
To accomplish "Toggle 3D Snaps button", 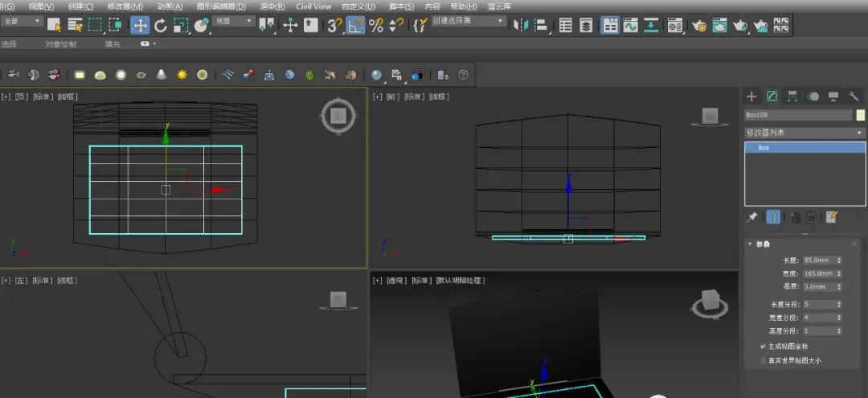I will pyautogui.click(x=334, y=25).
